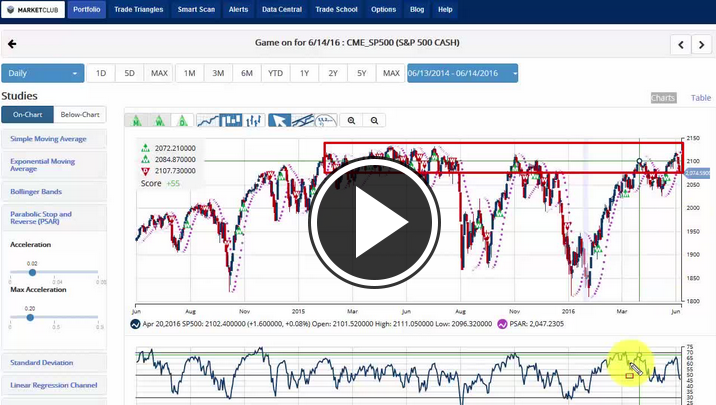Zoom out on the chart
716x405 pixels.
tap(374, 121)
